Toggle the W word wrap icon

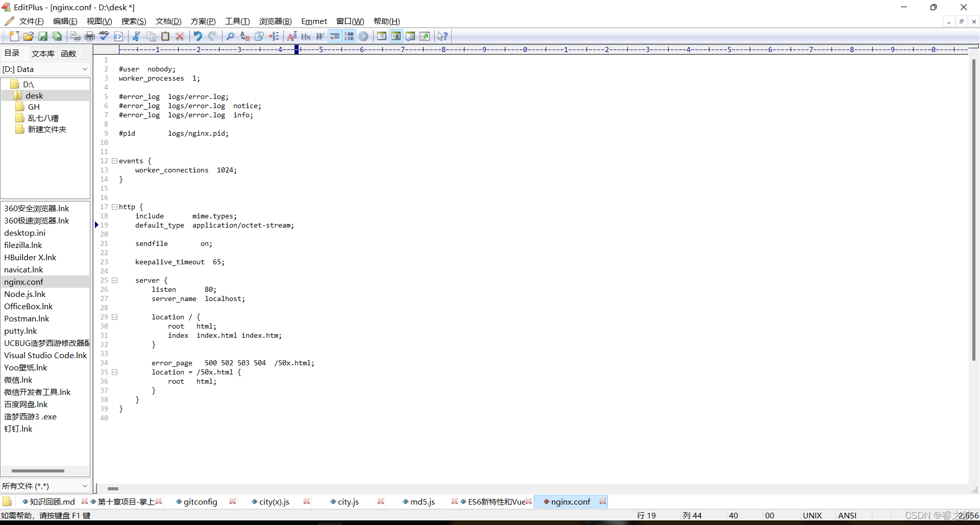click(321, 36)
